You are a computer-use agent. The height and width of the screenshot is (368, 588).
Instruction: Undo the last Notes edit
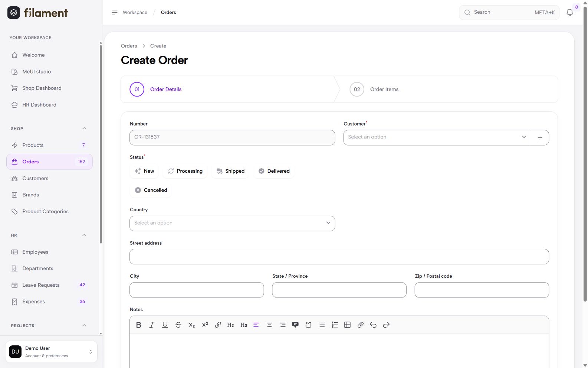pyautogui.click(x=373, y=325)
